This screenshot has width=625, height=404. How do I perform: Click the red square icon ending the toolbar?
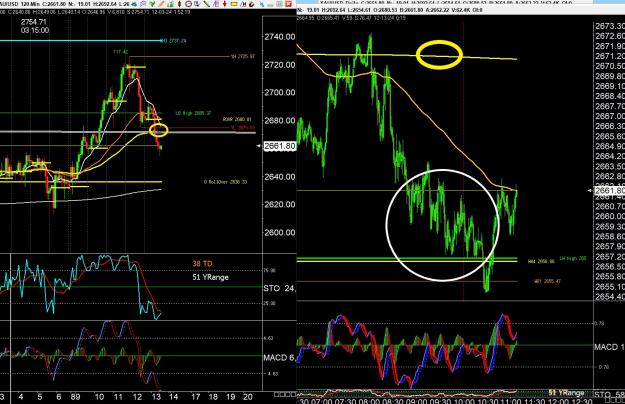[x=289, y=4]
